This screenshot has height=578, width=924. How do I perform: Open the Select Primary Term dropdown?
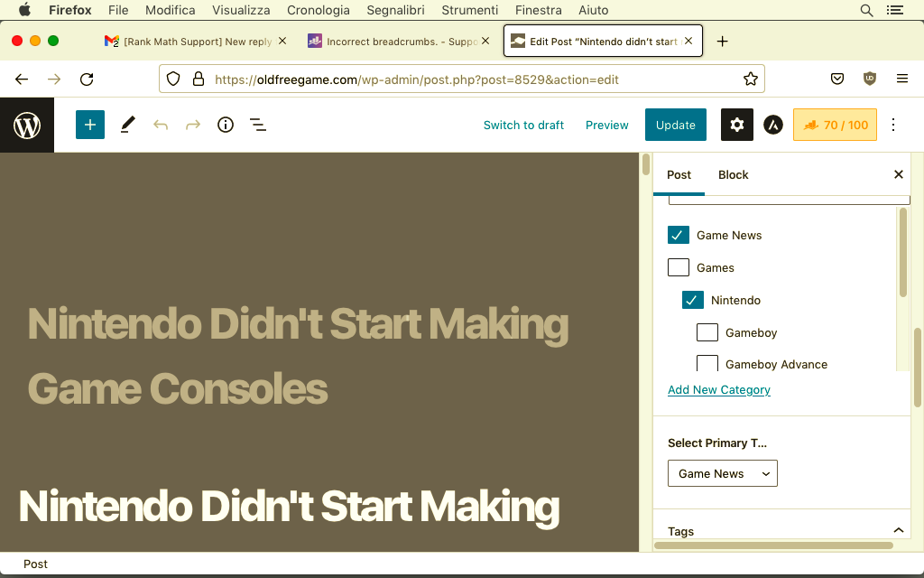point(723,473)
